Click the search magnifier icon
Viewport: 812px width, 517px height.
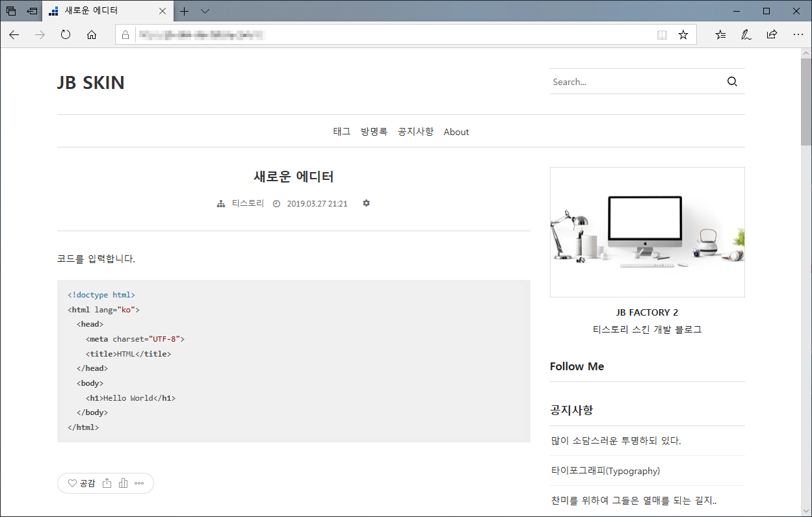pos(732,82)
